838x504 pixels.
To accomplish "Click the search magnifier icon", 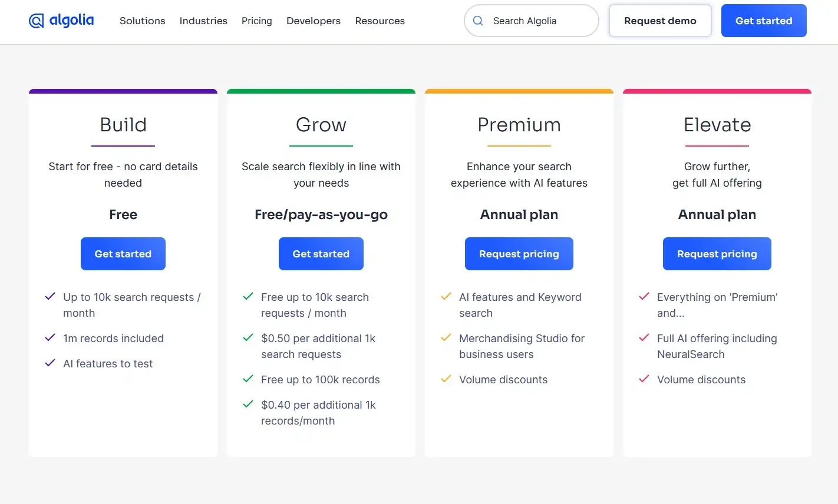I will 478,21.
